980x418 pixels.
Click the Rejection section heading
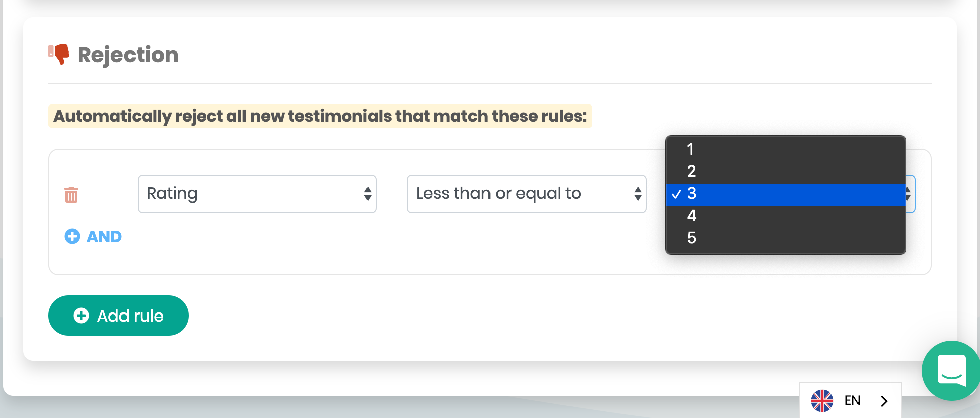(x=128, y=55)
